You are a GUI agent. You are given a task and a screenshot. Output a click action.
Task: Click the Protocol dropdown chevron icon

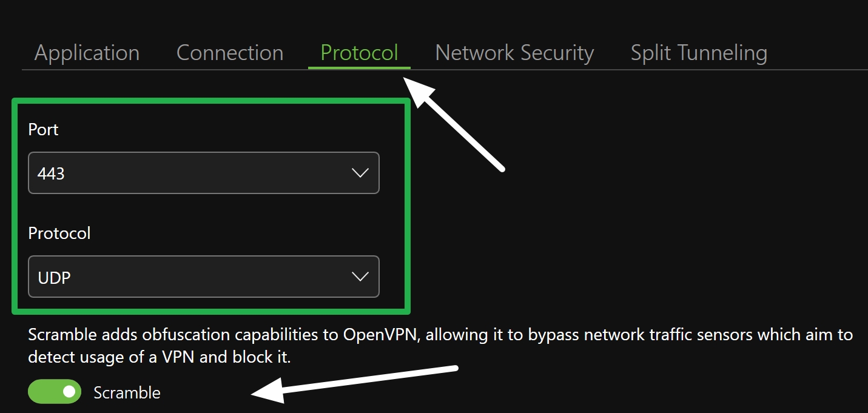(360, 277)
